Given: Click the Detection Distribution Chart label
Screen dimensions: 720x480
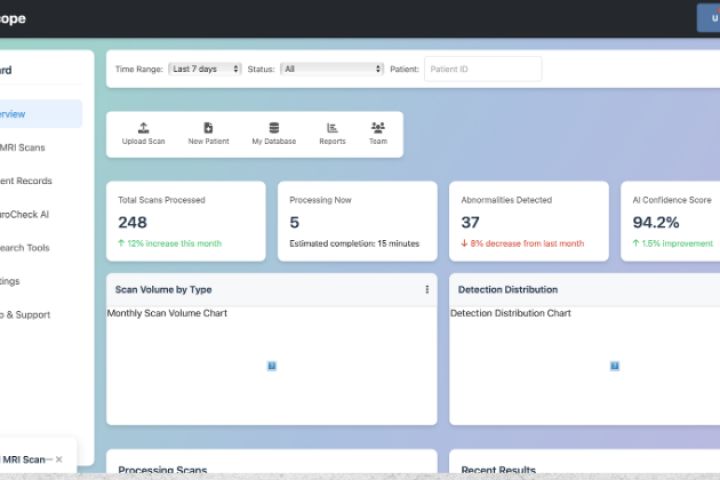Looking at the screenshot, I should pyautogui.click(x=511, y=313).
